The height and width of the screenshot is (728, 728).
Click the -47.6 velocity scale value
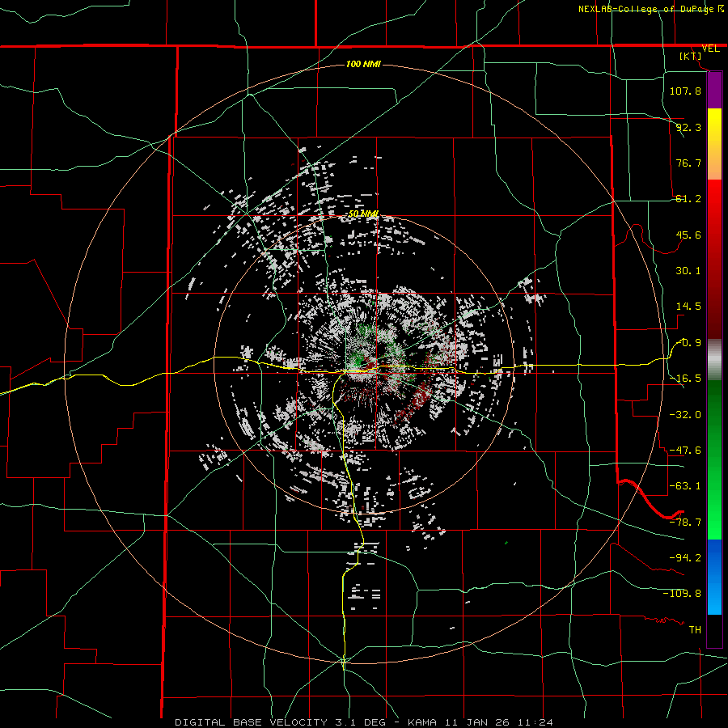(685, 450)
